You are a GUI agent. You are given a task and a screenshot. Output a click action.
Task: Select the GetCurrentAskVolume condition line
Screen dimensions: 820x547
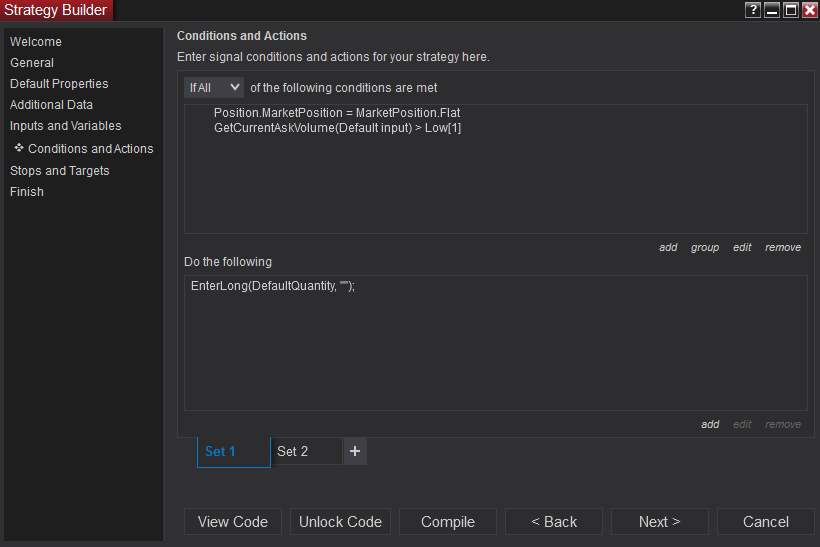[337, 128]
